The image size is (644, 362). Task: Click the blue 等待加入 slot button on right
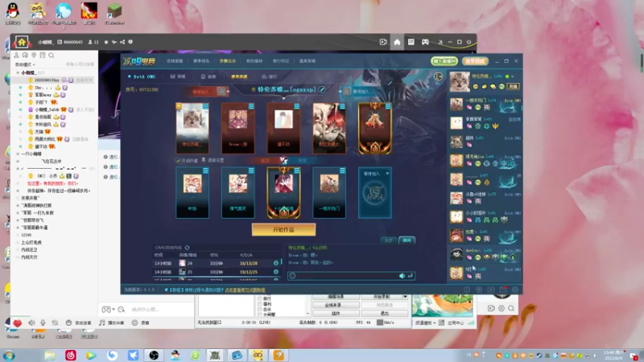tap(357, 92)
